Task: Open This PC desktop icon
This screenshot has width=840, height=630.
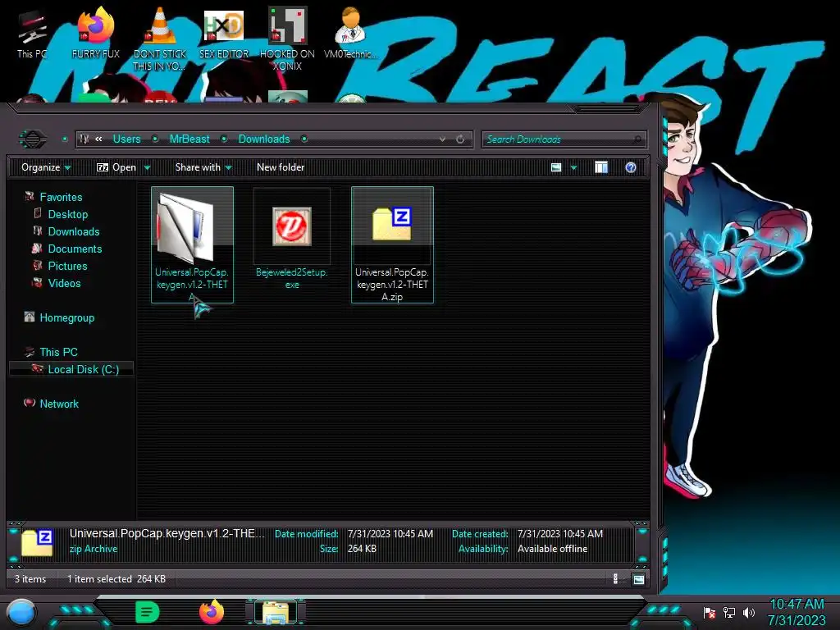Action: click(x=31, y=34)
